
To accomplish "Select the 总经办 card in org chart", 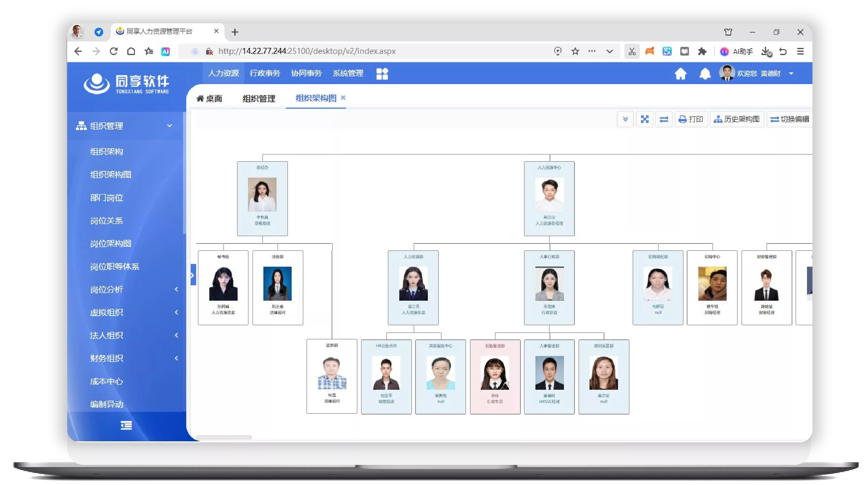I will click(x=262, y=198).
